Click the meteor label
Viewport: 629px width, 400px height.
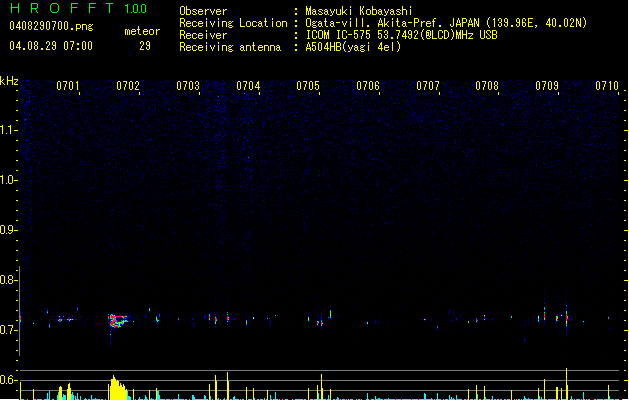142,31
